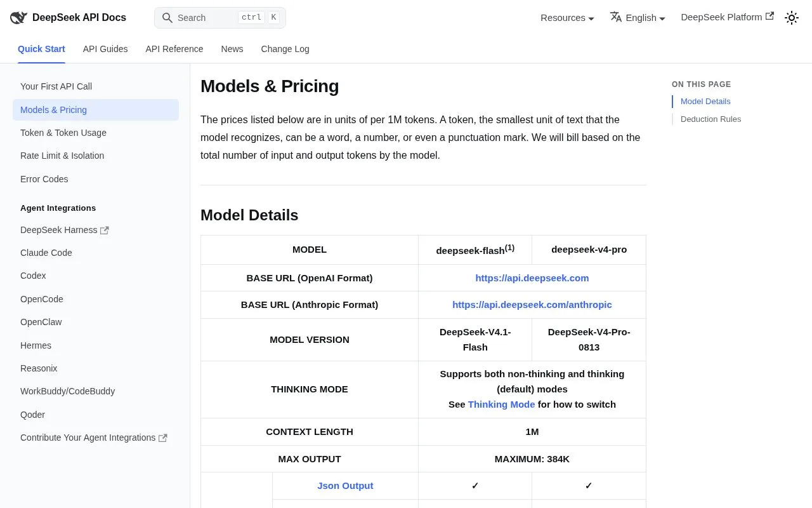Open Token & Token Usage page
812x508 pixels.
pyautogui.click(x=96, y=133)
